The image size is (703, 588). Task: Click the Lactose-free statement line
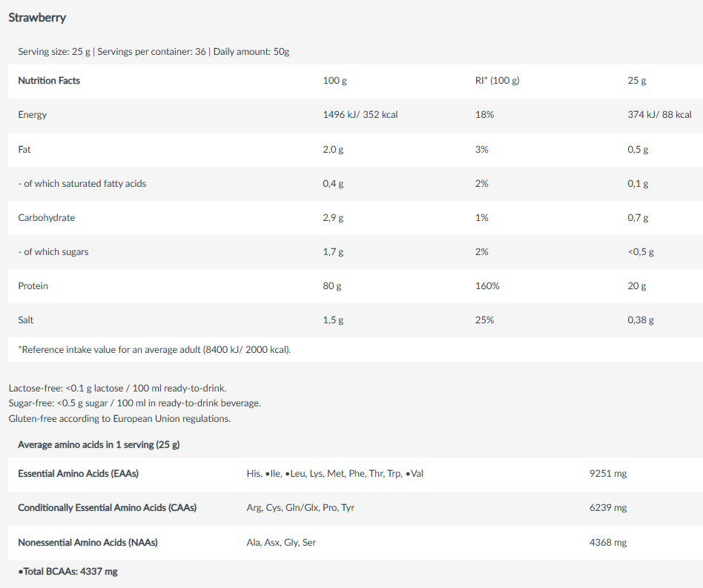click(117, 388)
